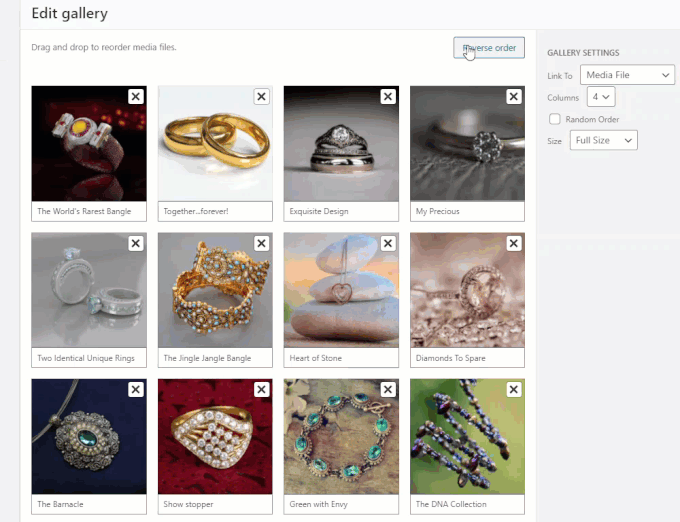Open the Columns dropdown
This screenshot has width=680, height=522.
coord(601,97)
